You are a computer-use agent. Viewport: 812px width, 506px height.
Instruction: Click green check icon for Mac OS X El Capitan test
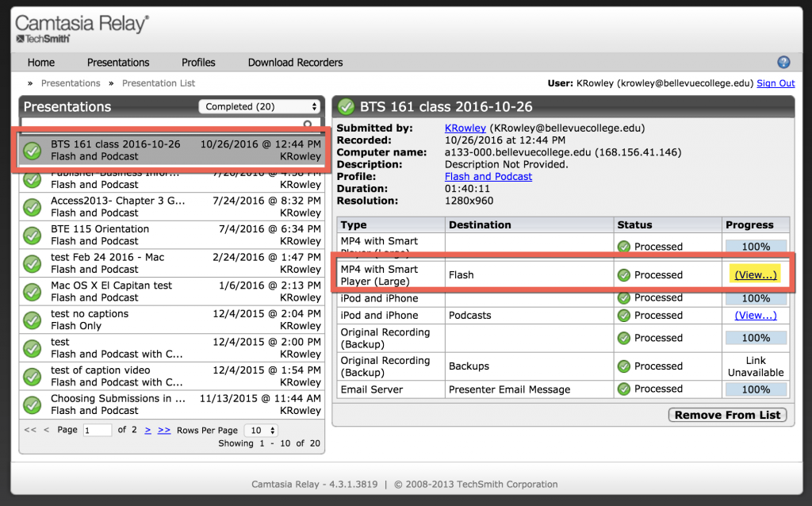tap(33, 292)
